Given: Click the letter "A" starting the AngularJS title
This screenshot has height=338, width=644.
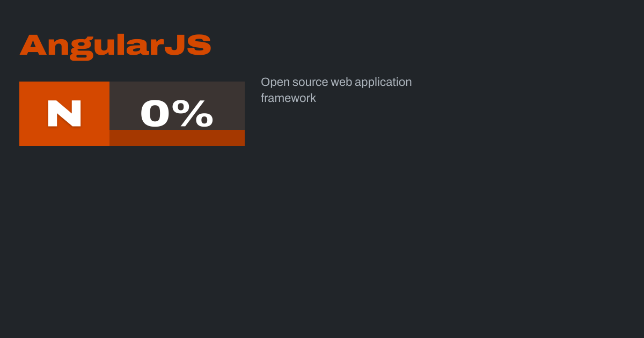Looking at the screenshot, I should [33, 46].
